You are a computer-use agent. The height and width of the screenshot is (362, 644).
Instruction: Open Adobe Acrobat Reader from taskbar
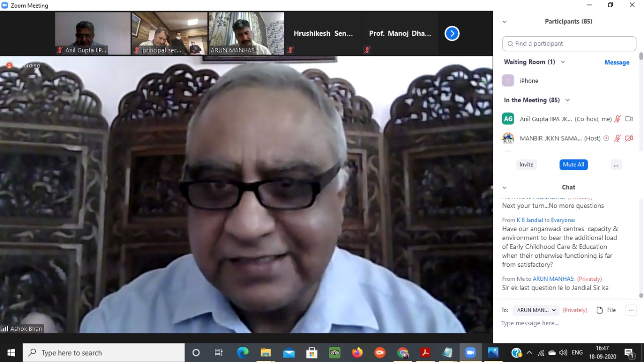pyautogui.click(x=425, y=352)
